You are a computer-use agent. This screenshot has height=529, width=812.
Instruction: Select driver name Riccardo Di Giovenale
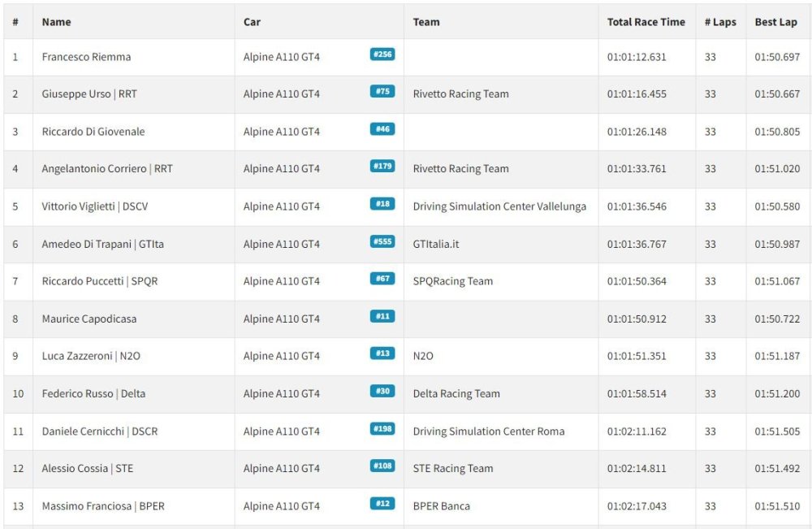click(93, 132)
